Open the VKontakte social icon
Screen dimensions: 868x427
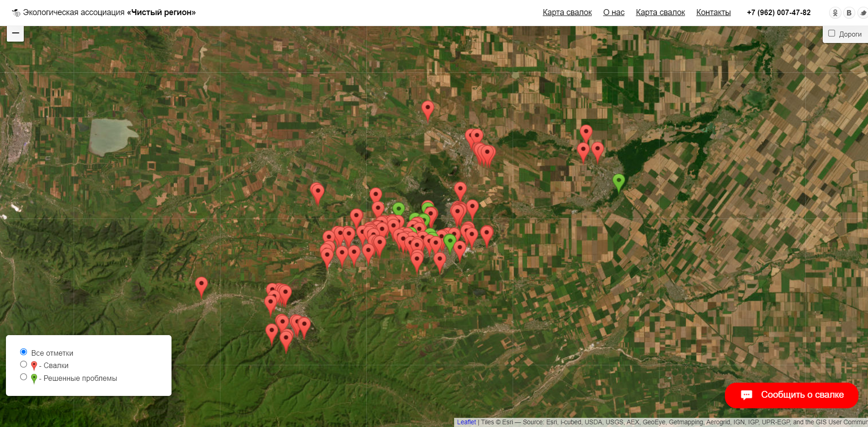(849, 13)
